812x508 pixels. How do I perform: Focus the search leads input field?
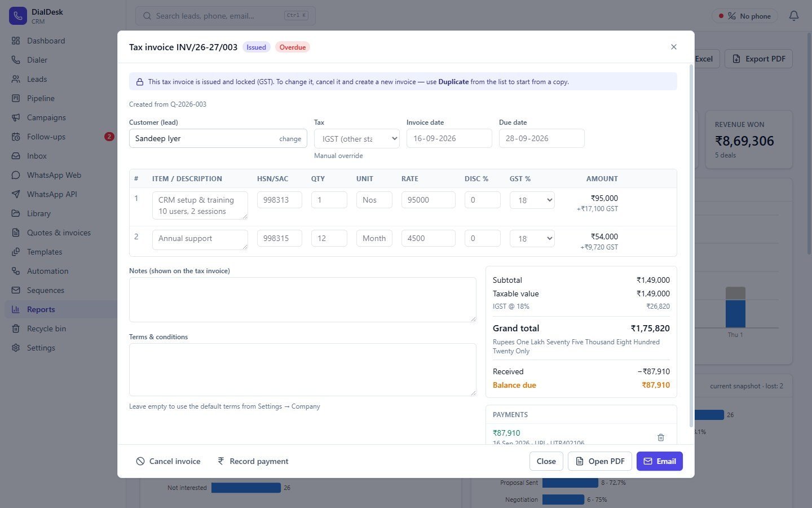tap(226, 16)
